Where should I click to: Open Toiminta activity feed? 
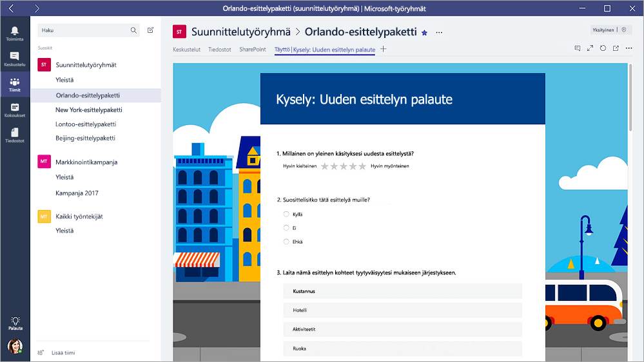(x=15, y=33)
